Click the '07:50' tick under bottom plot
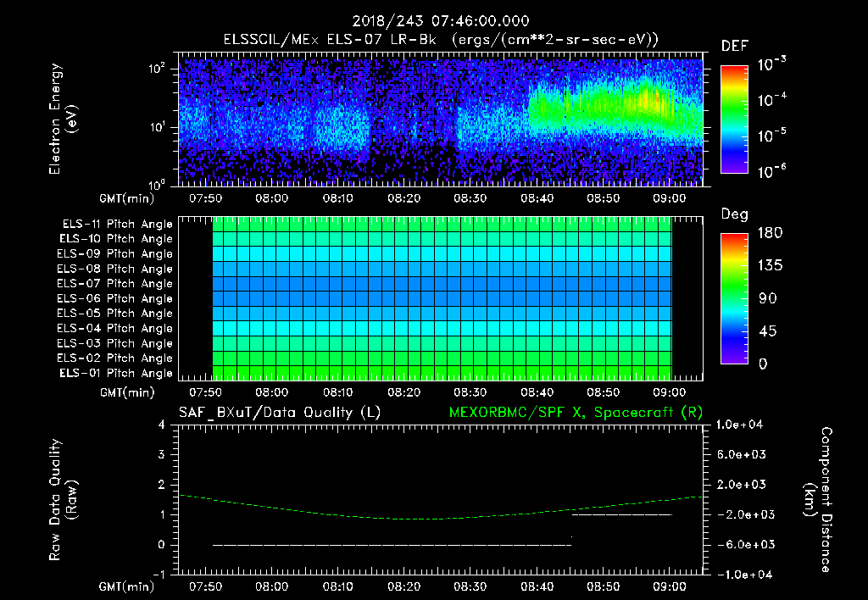The image size is (868, 600). [205, 586]
